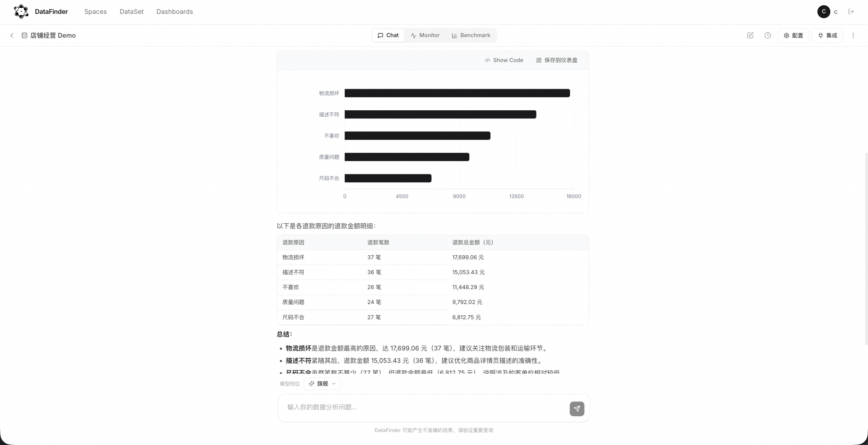The width and height of the screenshot is (868, 445).
Task: Click the DataFinder logo icon
Action: tap(21, 12)
